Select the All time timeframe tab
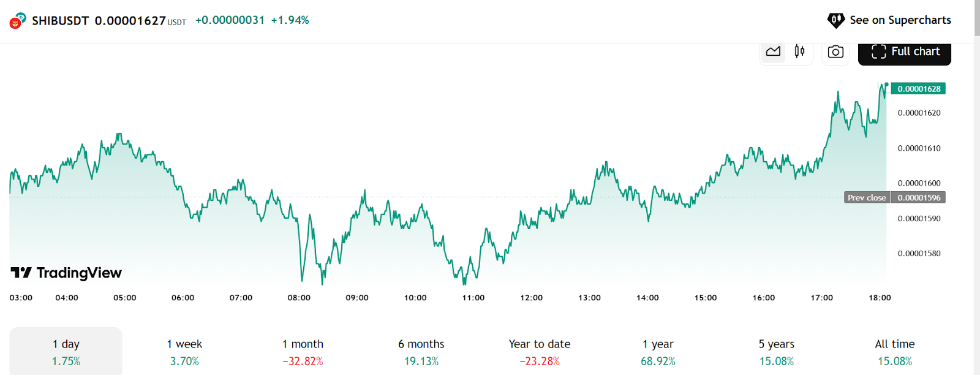Viewport: 980px width, 375px height. click(895, 352)
